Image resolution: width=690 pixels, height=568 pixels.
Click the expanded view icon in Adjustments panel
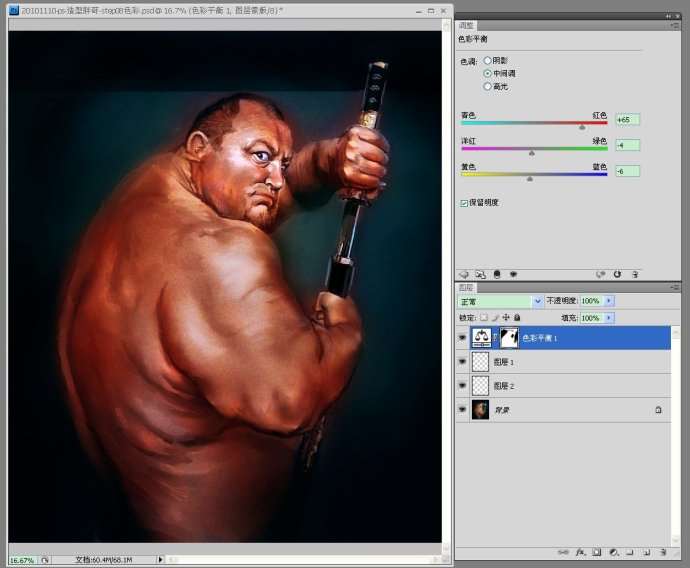(481, 275)
